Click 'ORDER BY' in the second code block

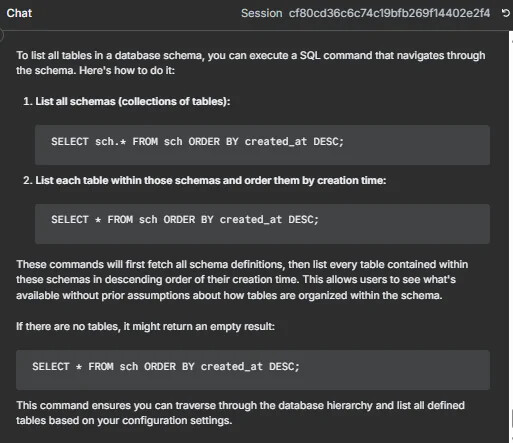[x=188, y=220]
